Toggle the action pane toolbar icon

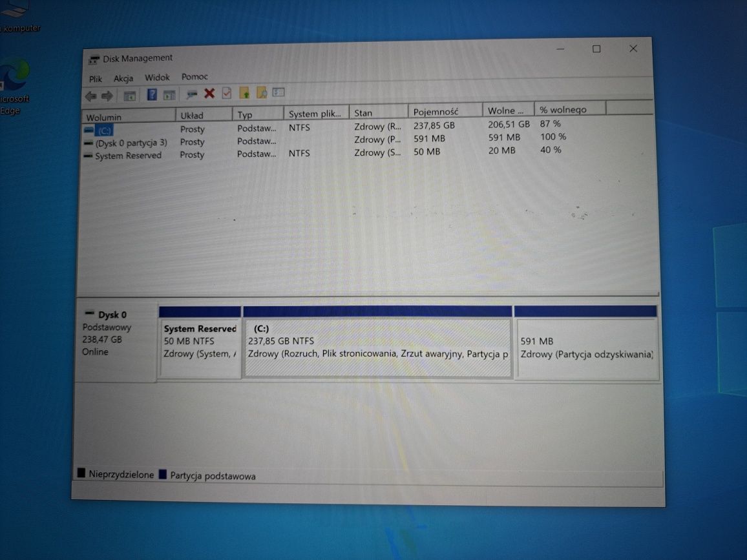pos(169,95)
